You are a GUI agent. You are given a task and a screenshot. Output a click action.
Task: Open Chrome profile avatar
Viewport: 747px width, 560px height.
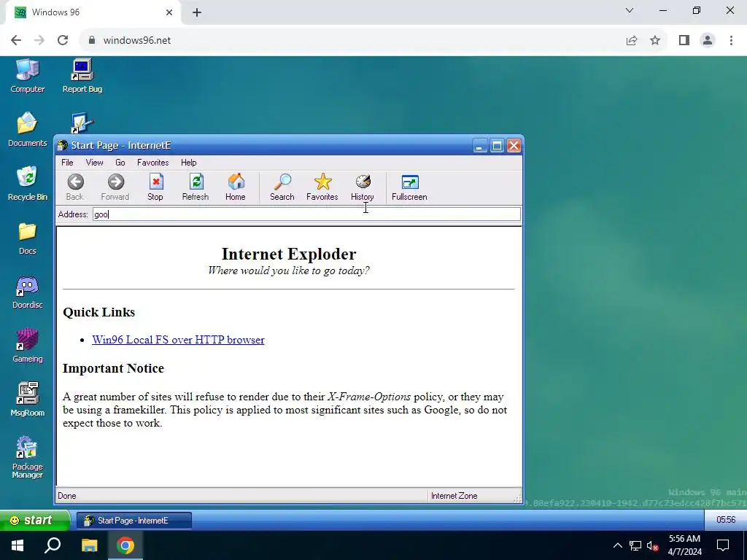[x=708, y=40]
